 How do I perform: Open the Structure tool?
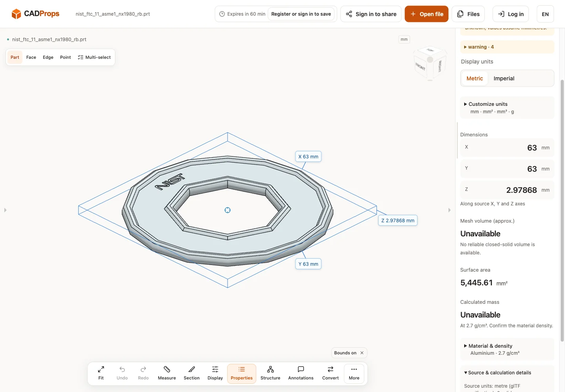[x=270, y=373]
